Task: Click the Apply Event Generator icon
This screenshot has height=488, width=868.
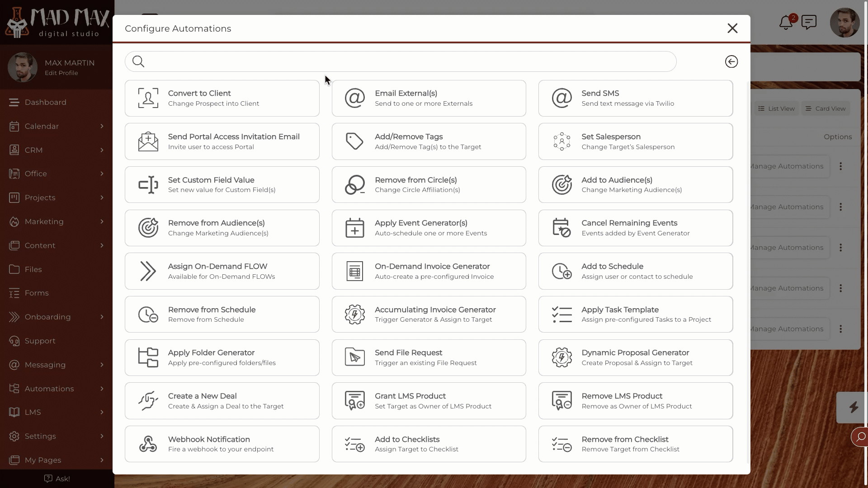Action: [354, 228]
